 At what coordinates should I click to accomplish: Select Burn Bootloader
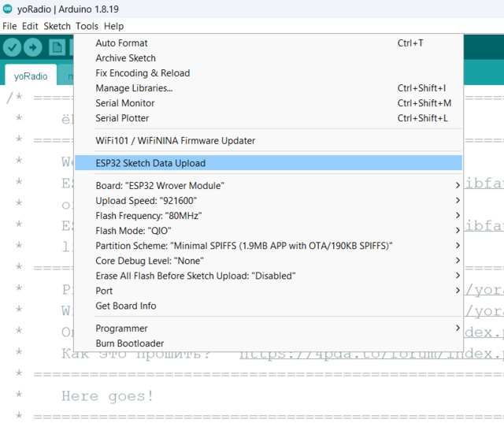coord(269,343)
